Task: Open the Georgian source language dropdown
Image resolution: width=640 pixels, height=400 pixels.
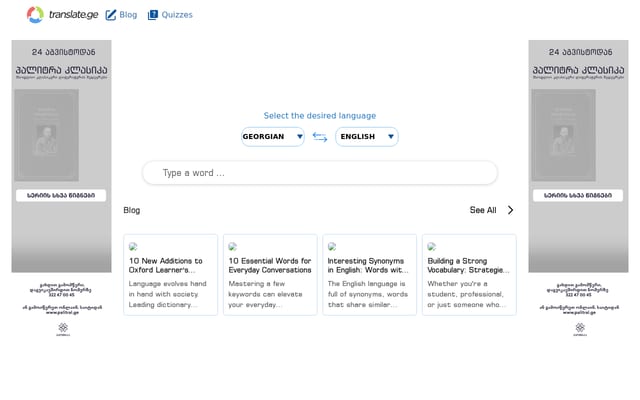Action: coord(273,137)
